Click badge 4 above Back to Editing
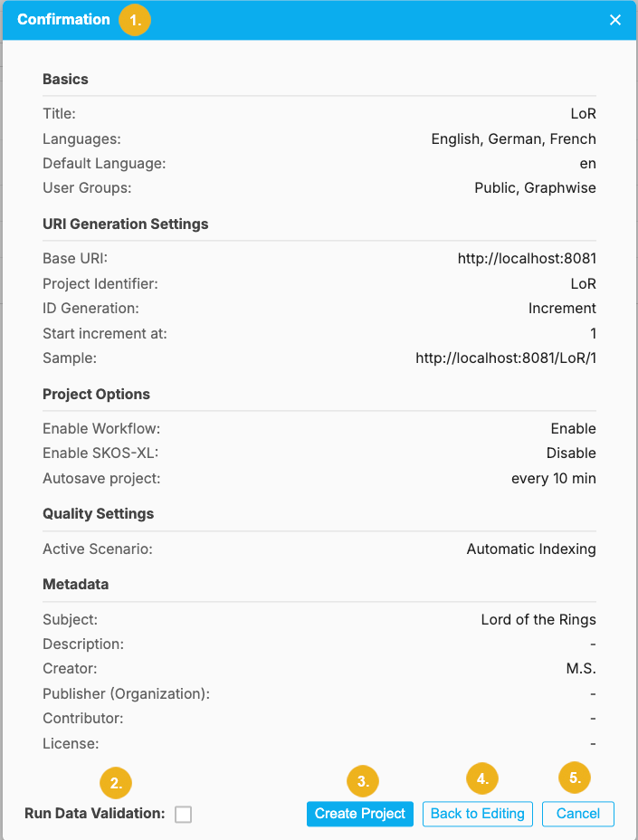638x840 pixels. pos(481,778)
